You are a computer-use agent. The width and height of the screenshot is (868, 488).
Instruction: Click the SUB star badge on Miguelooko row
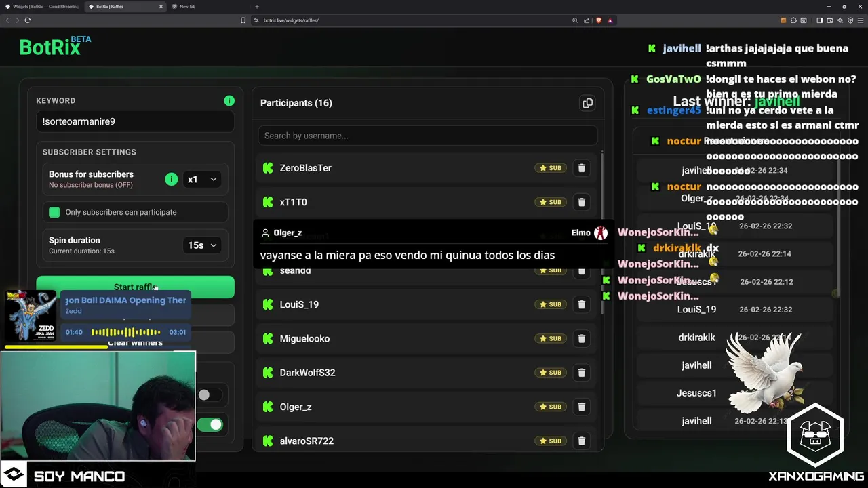point(551,338)
